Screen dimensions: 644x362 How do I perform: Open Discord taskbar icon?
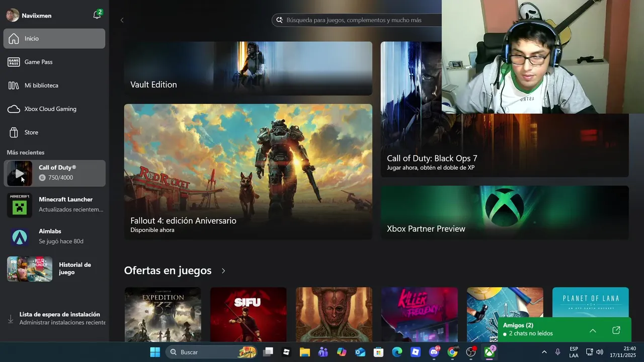[x=434, y=352]
